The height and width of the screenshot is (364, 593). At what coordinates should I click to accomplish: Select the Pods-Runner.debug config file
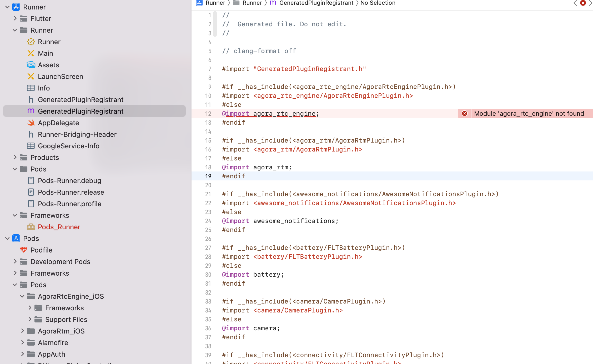click(69, 180)
